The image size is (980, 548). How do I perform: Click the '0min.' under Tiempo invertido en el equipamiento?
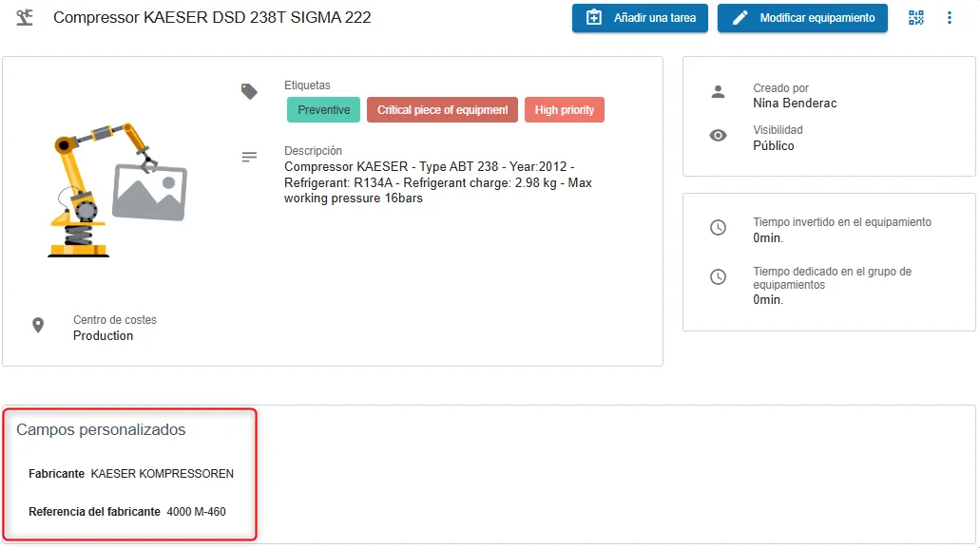(x=768, y=237)
